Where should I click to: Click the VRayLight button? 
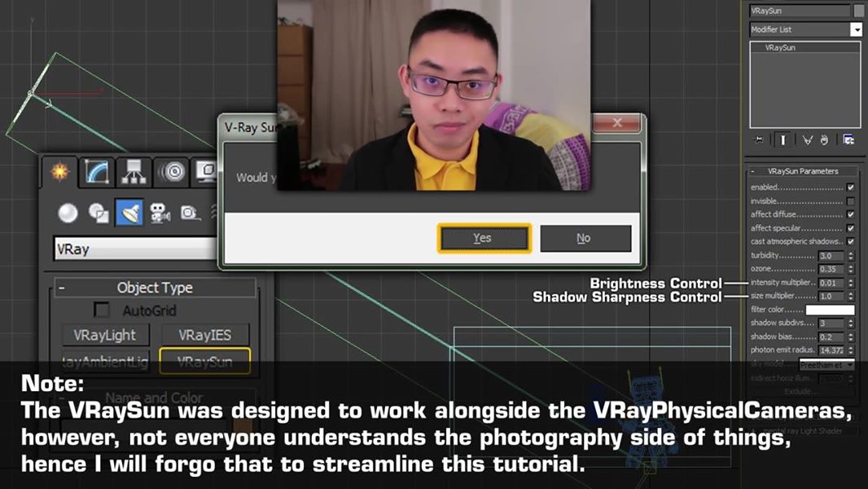tap(104, 335)
